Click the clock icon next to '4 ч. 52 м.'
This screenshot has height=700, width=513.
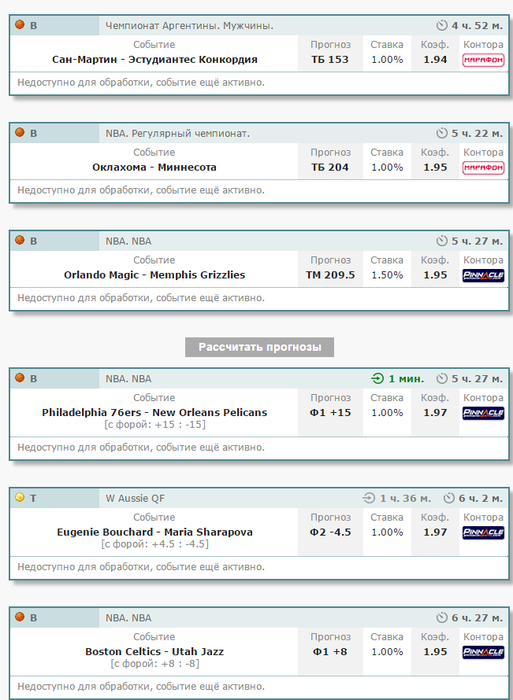pos(442,25)
